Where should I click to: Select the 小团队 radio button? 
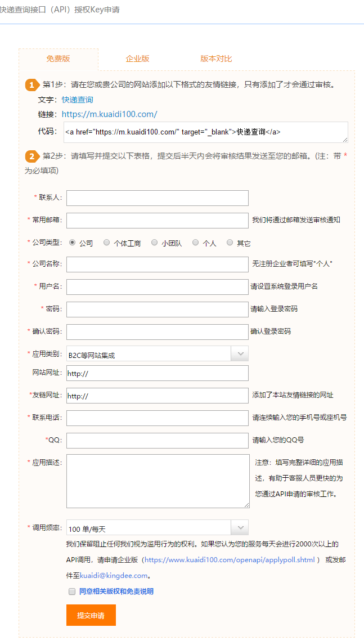154,243
